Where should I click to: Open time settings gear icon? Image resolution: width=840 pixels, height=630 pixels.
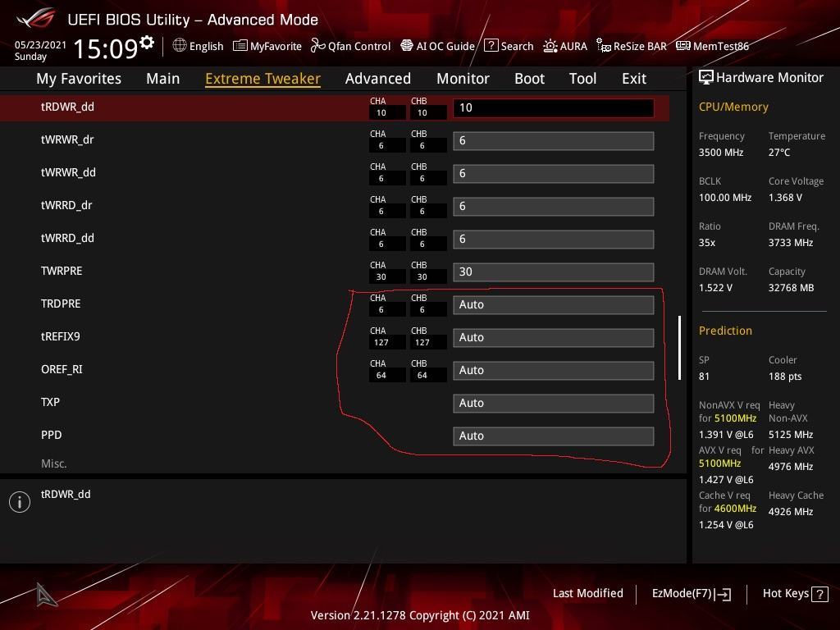[x=147, y=43]
